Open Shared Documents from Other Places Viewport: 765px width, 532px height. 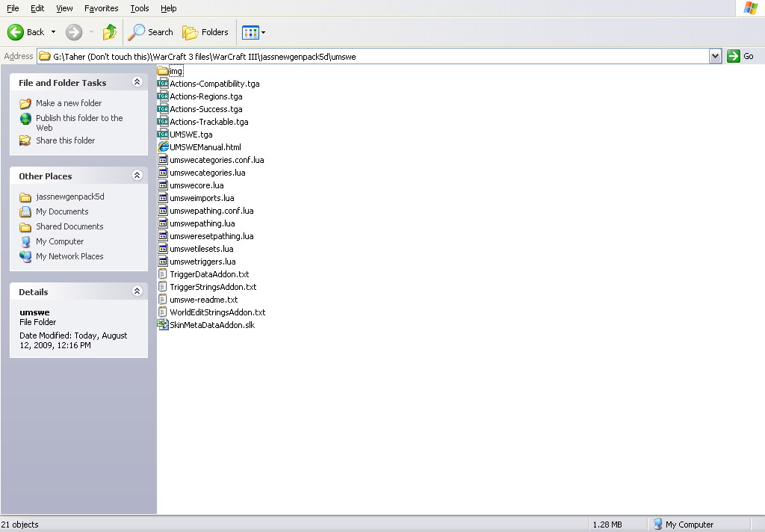point(69,226)
